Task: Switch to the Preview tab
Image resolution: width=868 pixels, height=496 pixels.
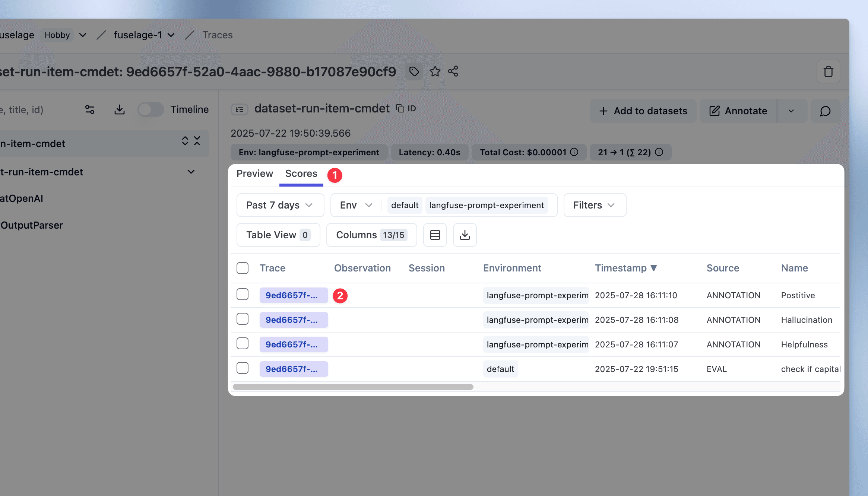Action: pos(255,174)
